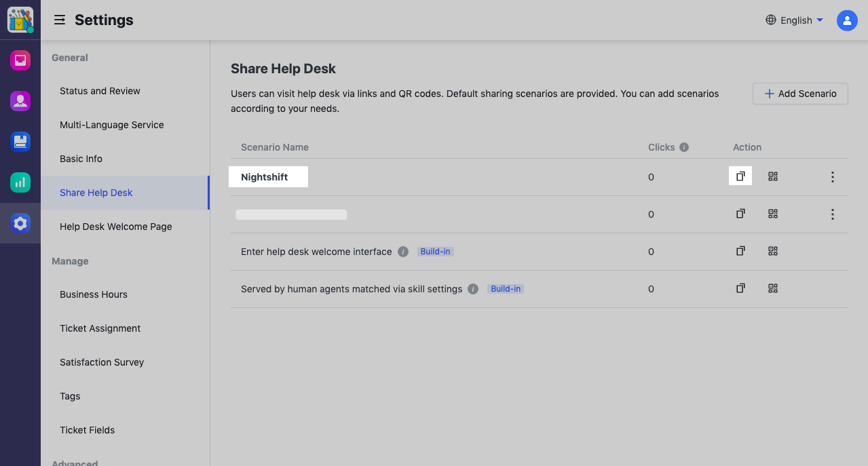Click 'Served by human agents matched' text

tap(352, 289)
